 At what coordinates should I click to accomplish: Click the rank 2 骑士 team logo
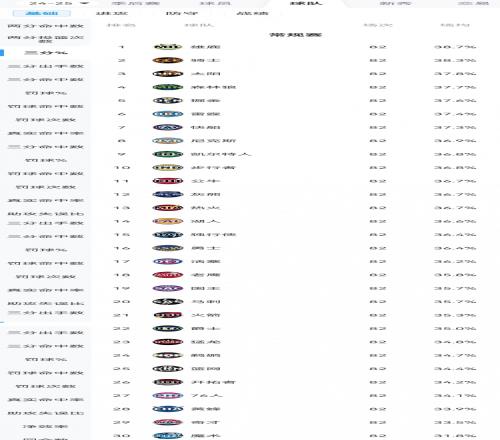tap(168, 60)
